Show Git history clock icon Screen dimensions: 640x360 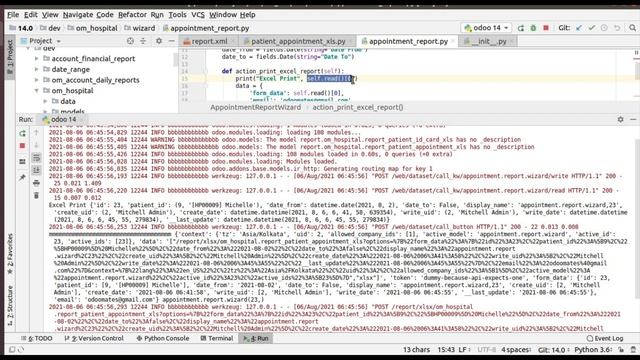[x=604, y=28]
